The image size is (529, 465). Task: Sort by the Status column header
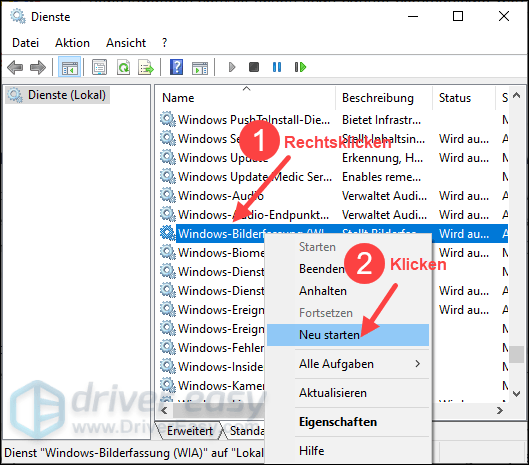[464, 98]
